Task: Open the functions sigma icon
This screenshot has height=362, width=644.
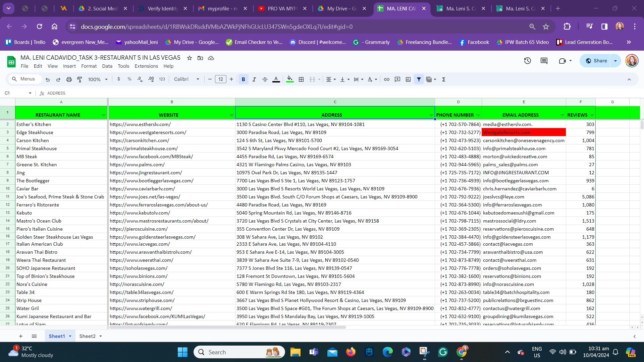Action: point(443,79)
